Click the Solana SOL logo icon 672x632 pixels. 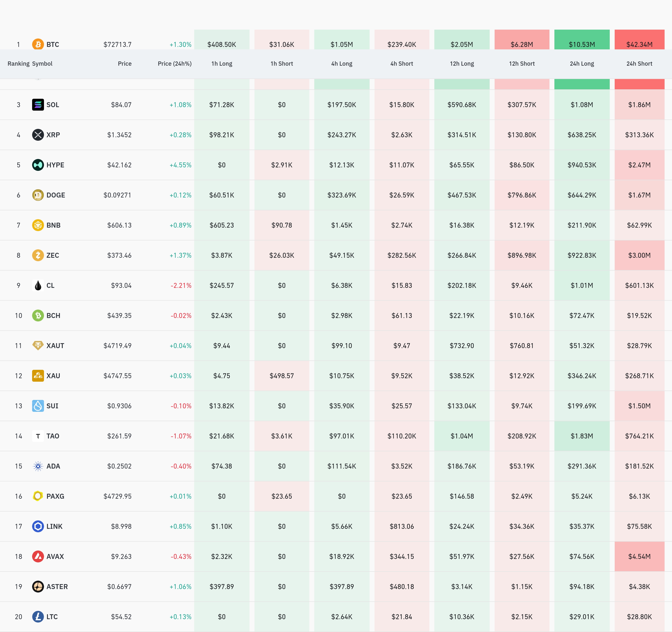pos(38,105)
